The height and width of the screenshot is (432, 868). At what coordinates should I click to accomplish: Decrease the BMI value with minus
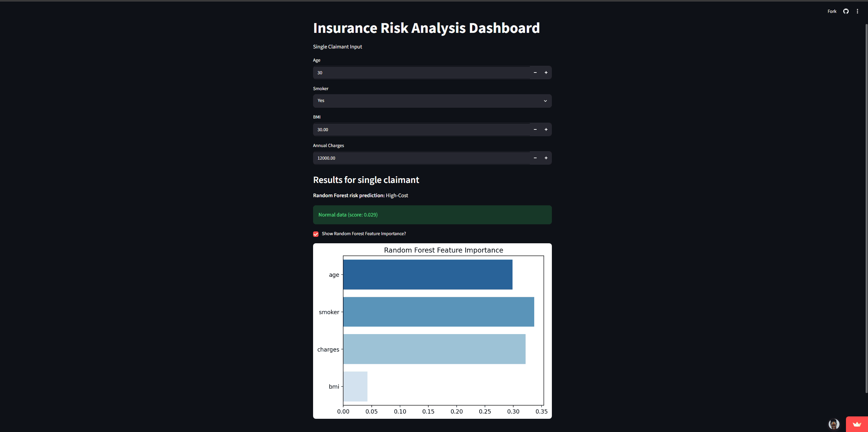point(535,129)
